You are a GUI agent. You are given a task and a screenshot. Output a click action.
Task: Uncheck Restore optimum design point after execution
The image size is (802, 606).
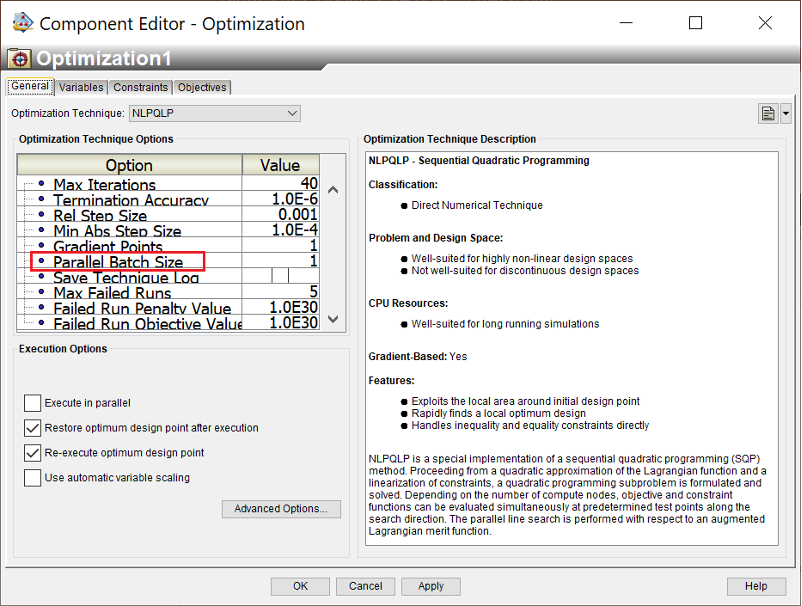tap(32, 428)
